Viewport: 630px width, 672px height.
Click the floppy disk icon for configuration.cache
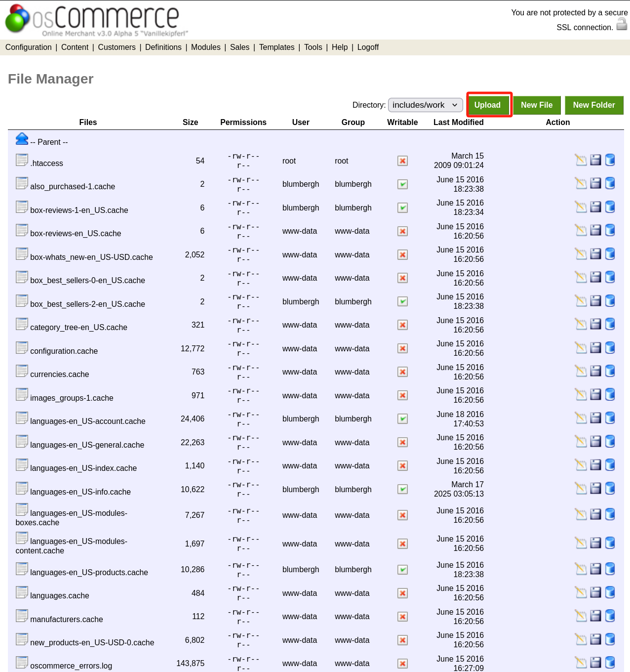596,348
